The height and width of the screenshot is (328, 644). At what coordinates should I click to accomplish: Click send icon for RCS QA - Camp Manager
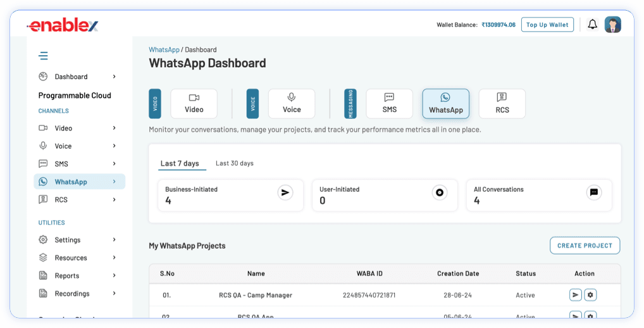(x=576, y=294)
